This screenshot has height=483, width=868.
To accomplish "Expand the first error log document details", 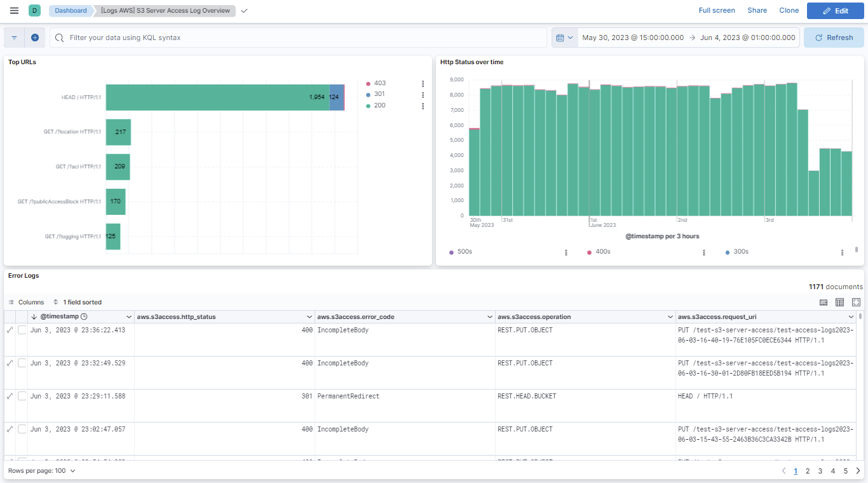I will 9,330.
